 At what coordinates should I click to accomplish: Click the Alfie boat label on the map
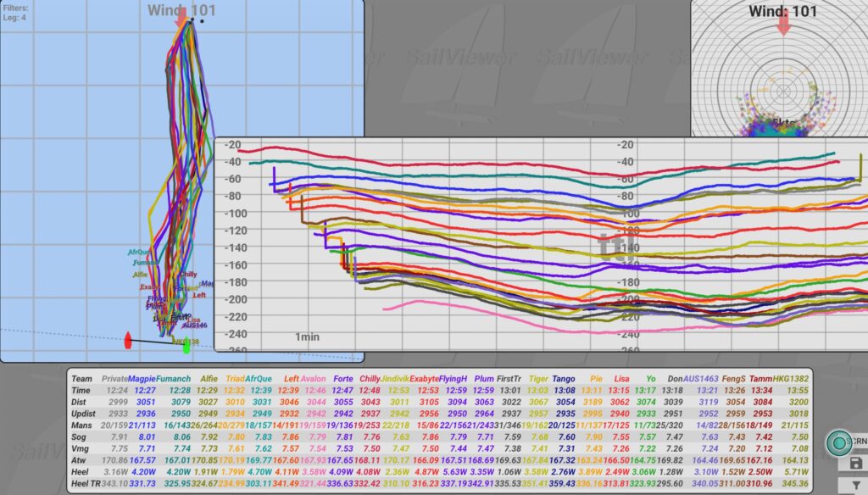pos(140,274)
